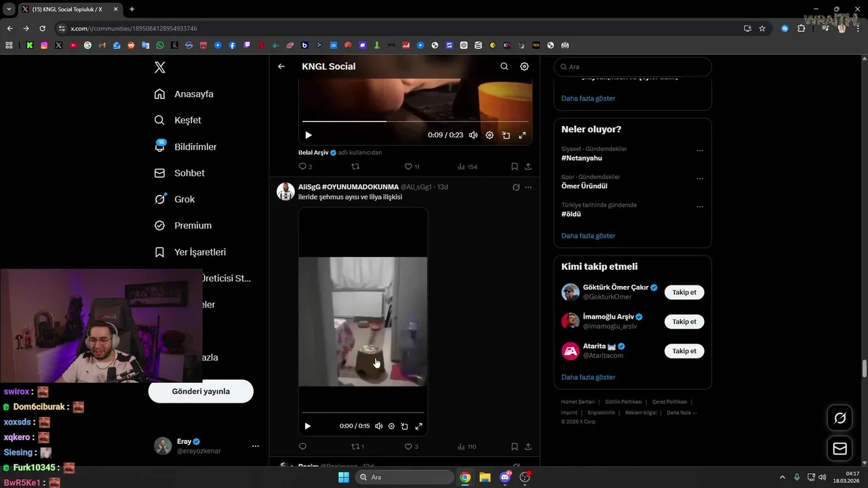This screenshot has height=488, width=868.
Task: Open options for Ömer Üründül trend
Action: (700, 179)
